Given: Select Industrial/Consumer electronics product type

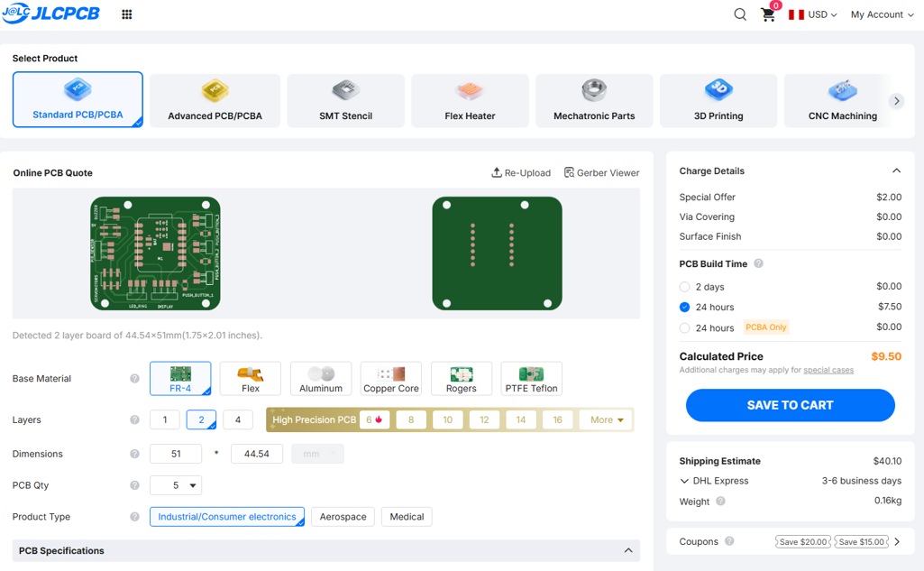Looking at the screenshot, I should [x=227, y=516].
